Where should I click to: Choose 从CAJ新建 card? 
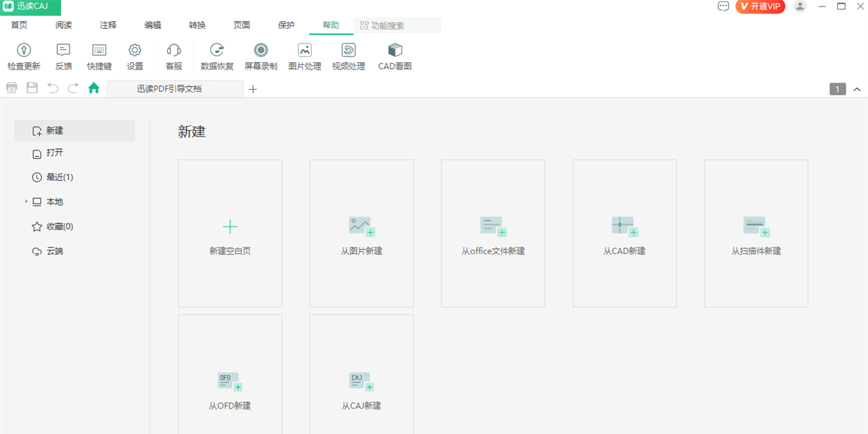[x=362, y=374]
